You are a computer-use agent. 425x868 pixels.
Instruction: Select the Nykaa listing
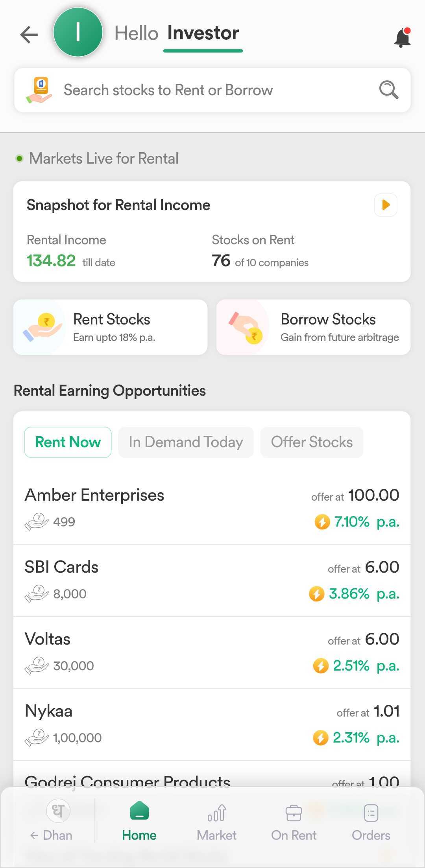click(212, 724)
